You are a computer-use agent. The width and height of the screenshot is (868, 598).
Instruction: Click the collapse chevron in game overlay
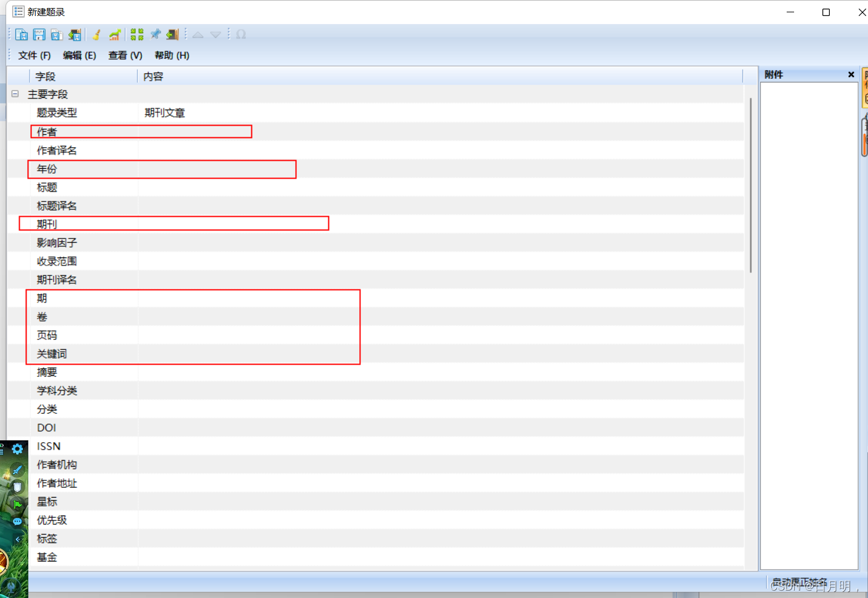(18, 539)
